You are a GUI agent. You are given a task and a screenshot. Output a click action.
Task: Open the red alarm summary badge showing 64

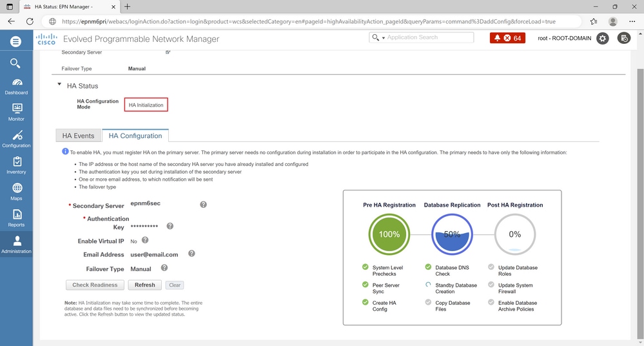point(507,38)
